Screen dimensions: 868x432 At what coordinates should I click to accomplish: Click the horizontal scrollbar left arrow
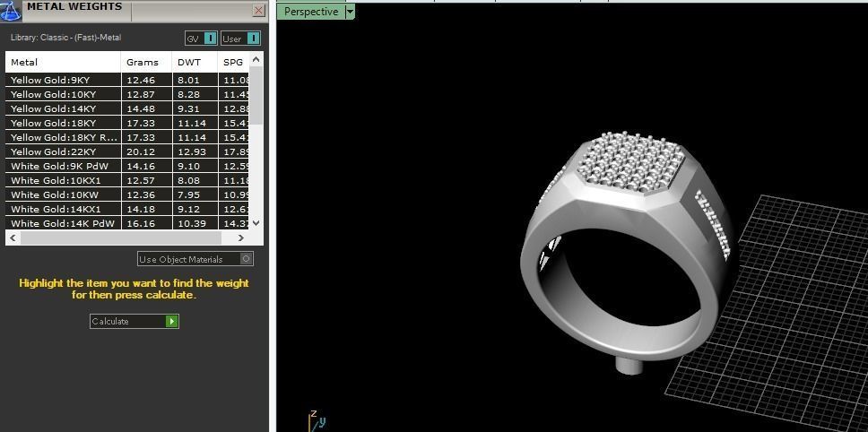[x=13, y=238]
